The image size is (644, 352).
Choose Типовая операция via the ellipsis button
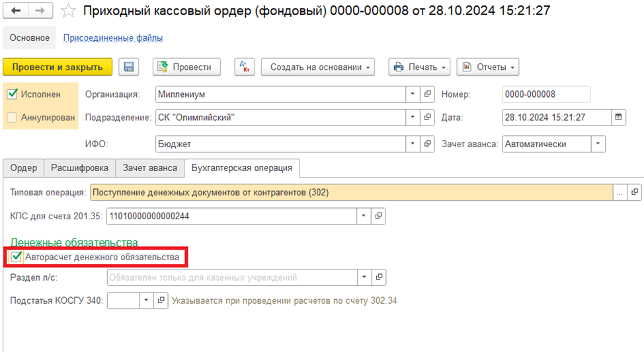point(620,192)
